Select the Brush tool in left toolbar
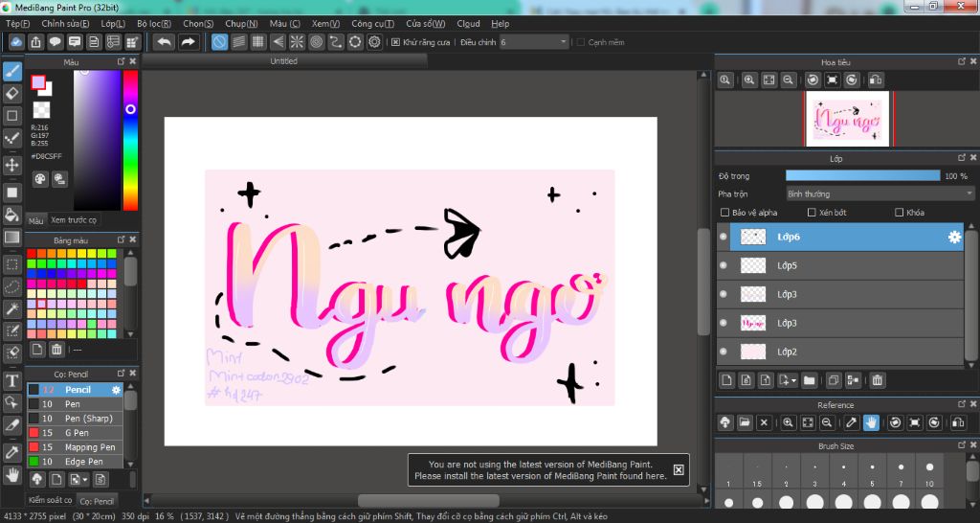Image resolution: width=980 pixels, height=523 pixels. pos(11,71)
